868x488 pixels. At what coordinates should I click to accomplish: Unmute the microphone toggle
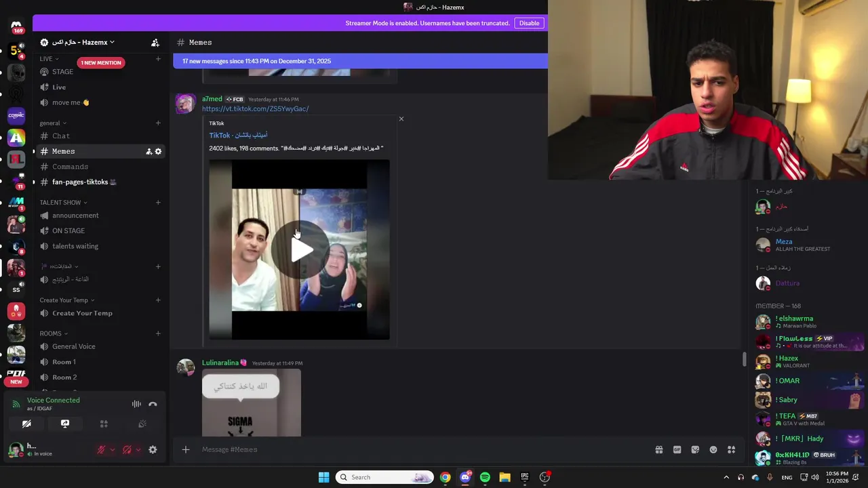tap(102, 449)
